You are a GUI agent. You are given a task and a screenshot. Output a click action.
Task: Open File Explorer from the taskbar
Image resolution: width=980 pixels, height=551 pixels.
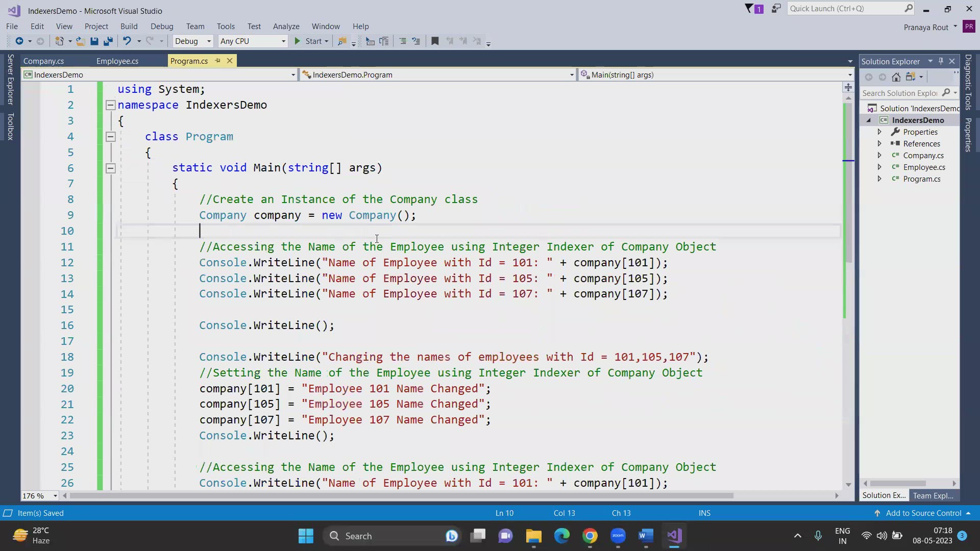(x=534, y=536)
